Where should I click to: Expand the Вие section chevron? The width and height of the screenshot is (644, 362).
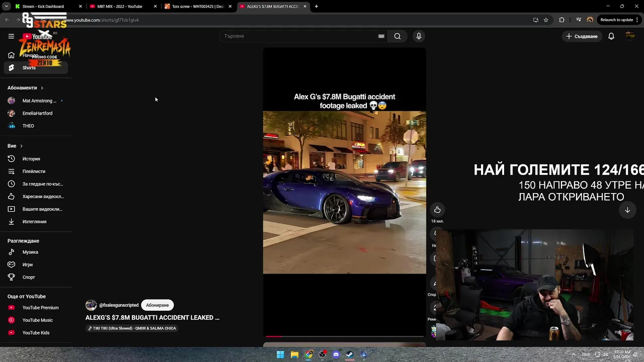[x=21, y=146]
